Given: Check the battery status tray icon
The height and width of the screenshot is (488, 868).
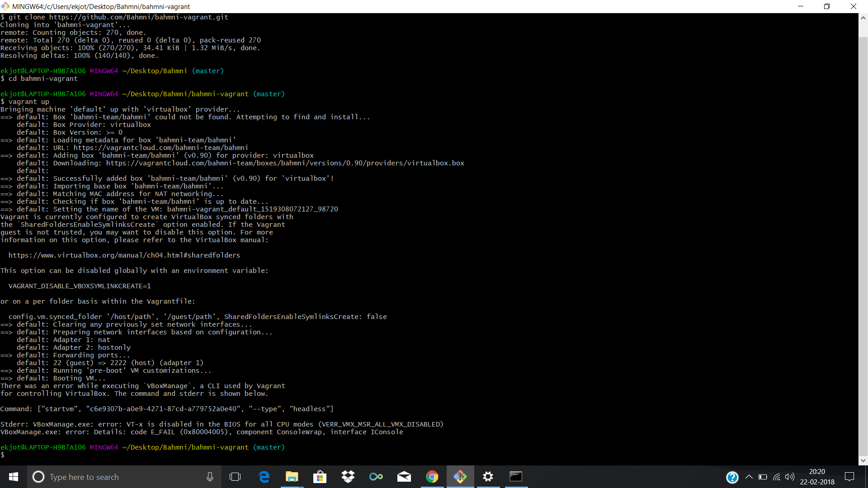Looking at the screenshot, I should 763,477.
